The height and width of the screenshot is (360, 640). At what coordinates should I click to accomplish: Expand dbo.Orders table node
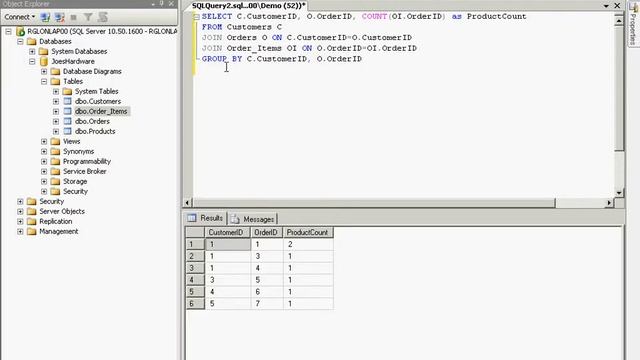click(x=56, y=122)
